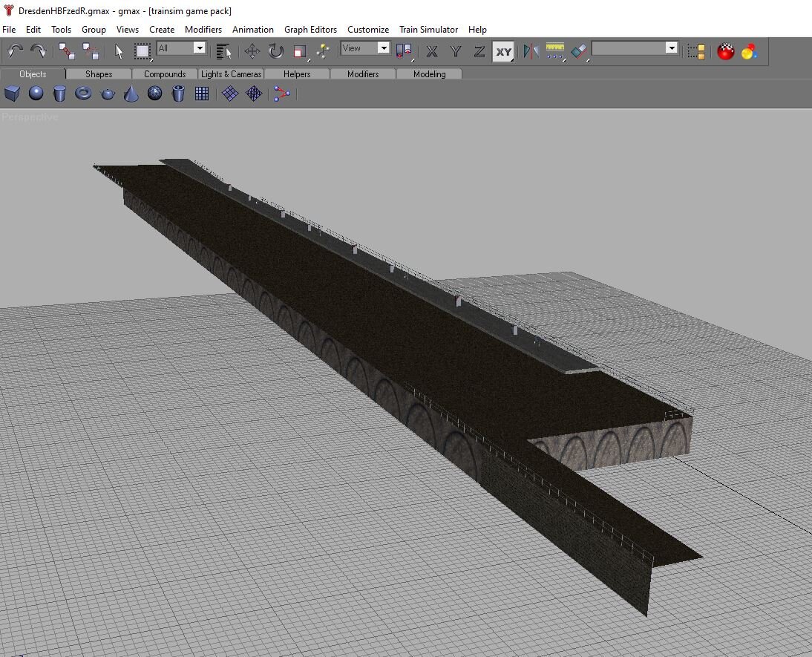Create a Cone primitive
The height and width of the screenshot is (657, 812).
point(131,94)
